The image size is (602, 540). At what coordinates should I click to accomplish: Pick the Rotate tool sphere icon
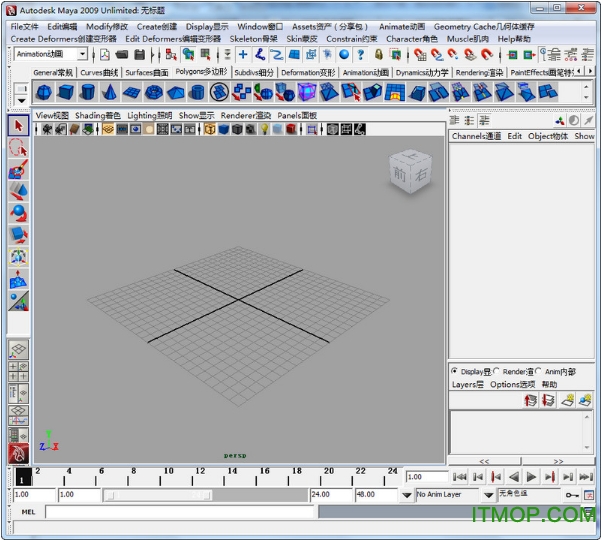pyautogui.click(x=18, y=213)
